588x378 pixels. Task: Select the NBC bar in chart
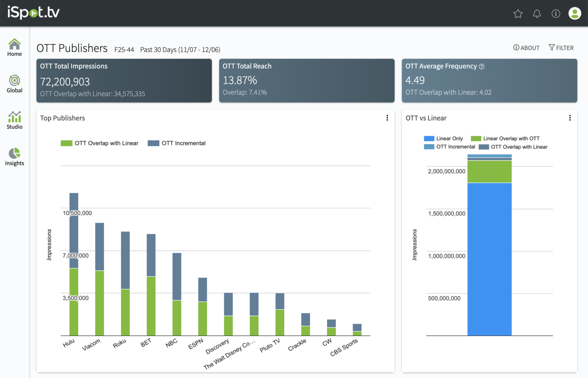(x=177, y=294)
